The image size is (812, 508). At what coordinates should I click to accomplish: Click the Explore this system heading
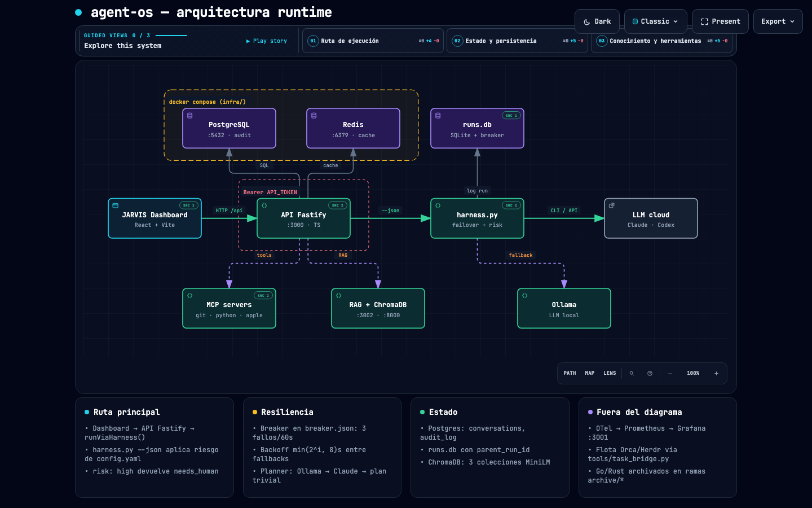click(123, 46)
